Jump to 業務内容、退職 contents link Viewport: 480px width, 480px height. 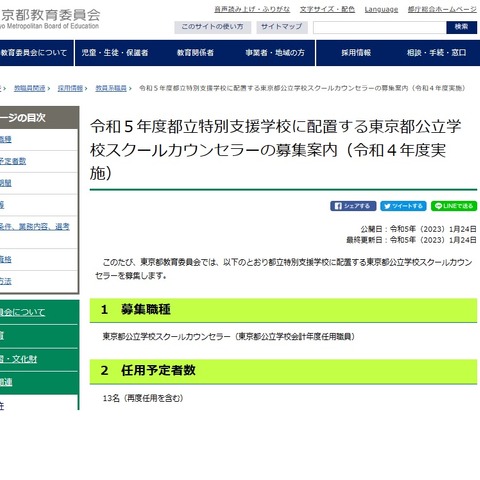[x=35, y=227]
